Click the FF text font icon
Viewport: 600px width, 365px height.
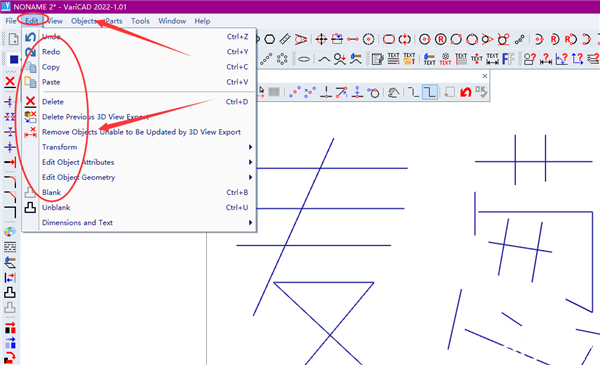point(508,59)
